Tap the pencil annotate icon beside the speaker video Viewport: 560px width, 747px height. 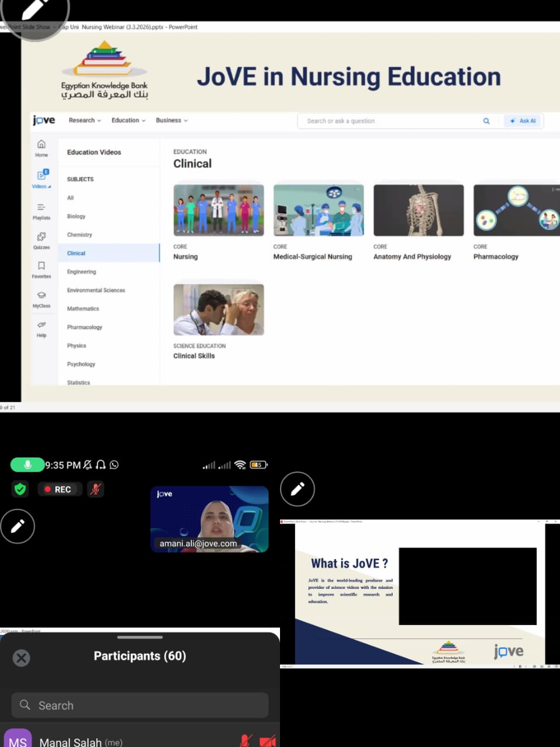tap(297, 488)
